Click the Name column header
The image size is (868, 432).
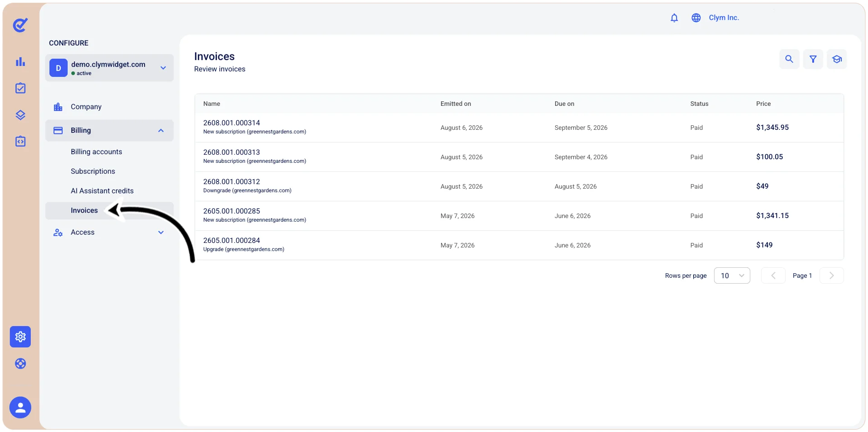211,104
